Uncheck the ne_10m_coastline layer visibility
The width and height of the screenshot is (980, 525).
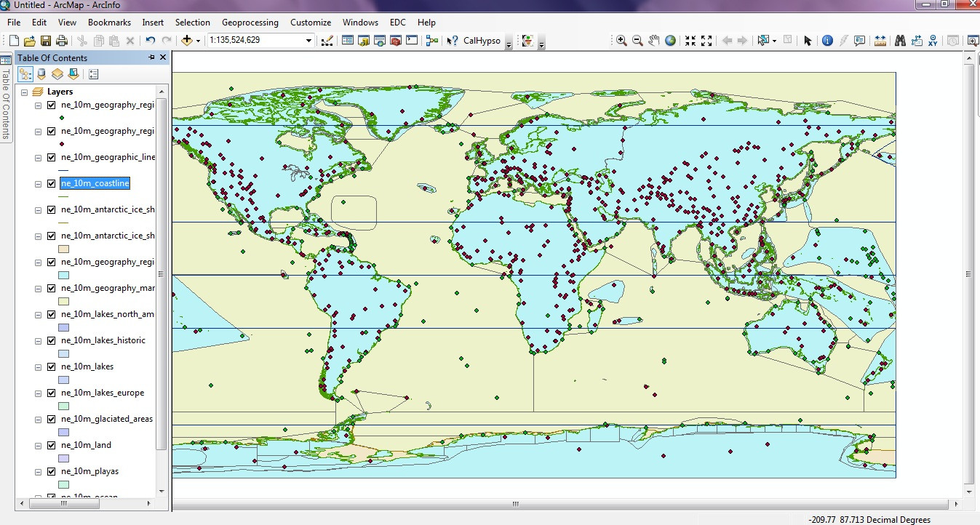pos(51,184)
